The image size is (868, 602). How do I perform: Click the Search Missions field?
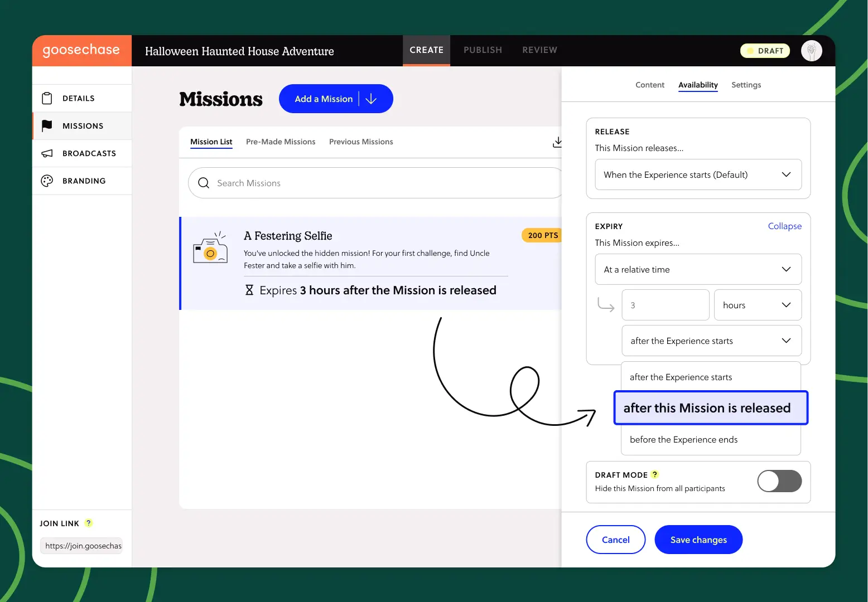coord(375,183)
